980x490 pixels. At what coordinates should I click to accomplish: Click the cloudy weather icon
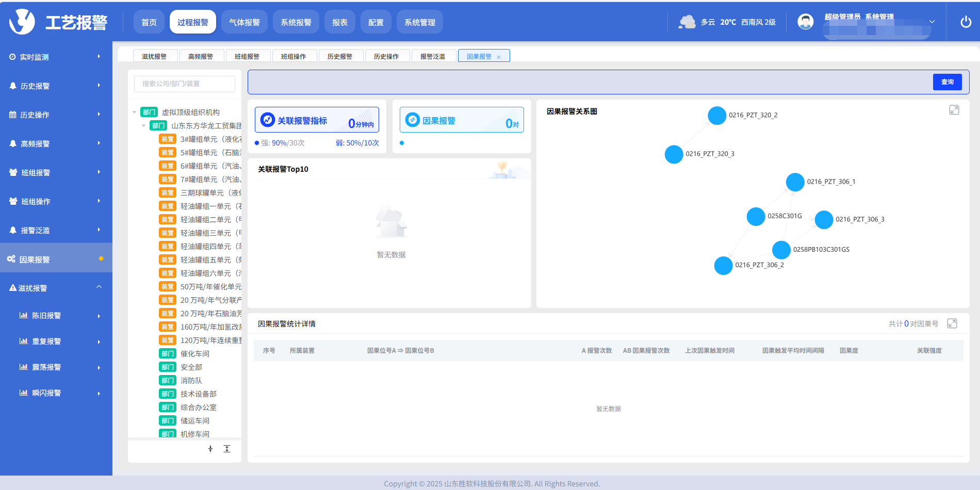(x=687, y=22)
